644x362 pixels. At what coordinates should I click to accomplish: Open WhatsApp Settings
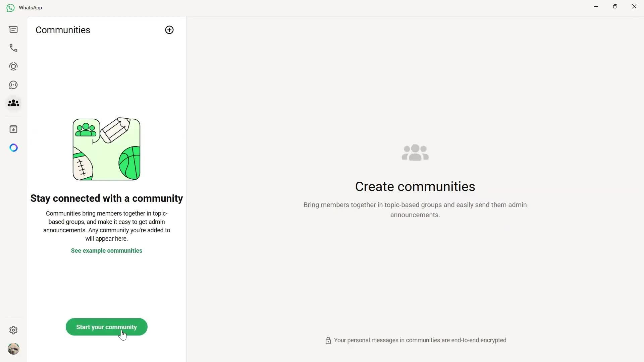(x=13, y=330)
